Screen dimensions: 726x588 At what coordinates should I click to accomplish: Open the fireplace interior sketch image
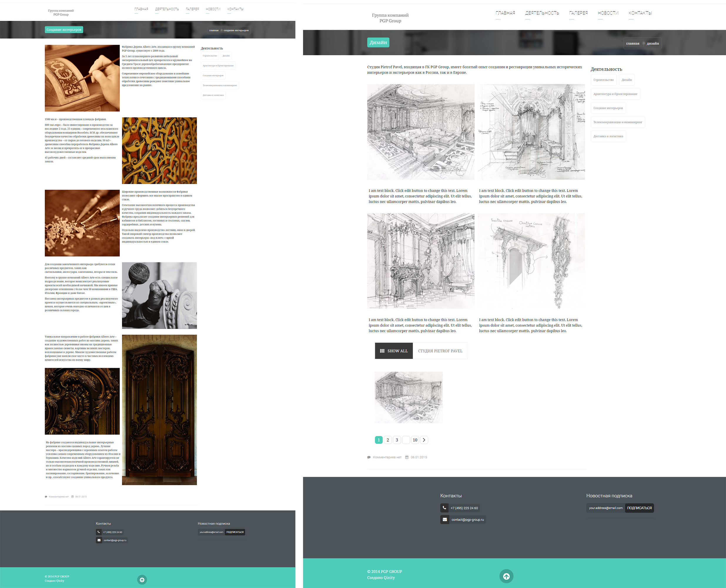(x=421, y=261)
